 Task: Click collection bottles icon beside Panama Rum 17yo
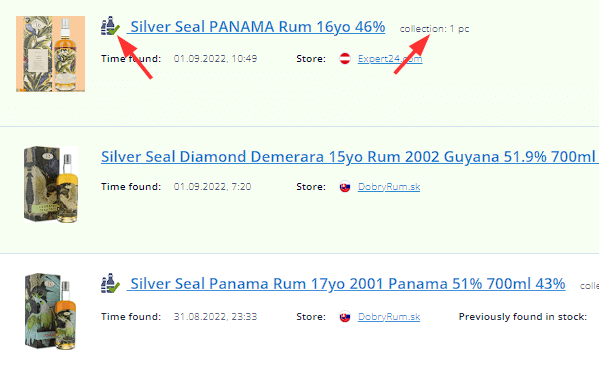110,283
